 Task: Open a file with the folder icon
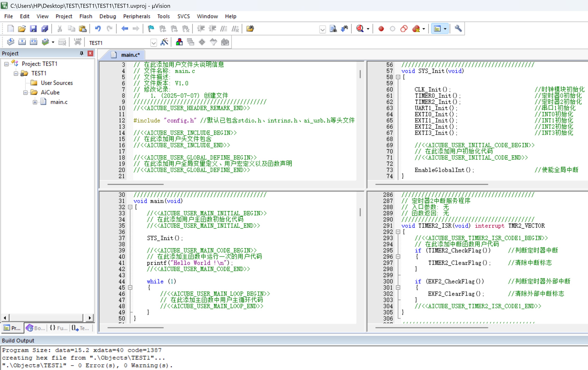(x=22, y=29)
